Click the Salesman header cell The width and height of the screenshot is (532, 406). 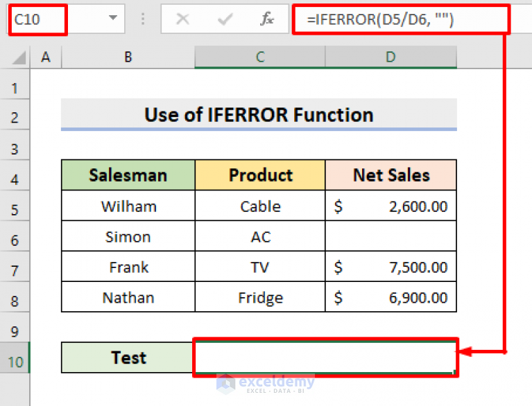[128, 175]
